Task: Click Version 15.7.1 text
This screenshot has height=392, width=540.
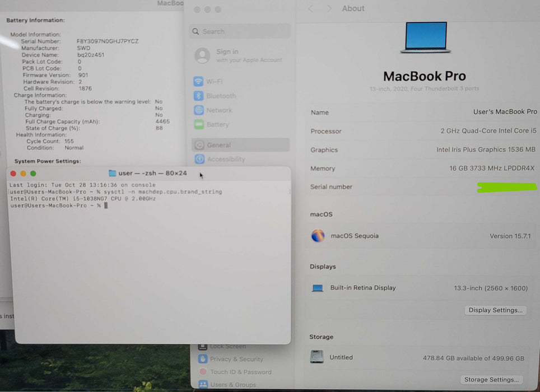Action: coord(510,236)
